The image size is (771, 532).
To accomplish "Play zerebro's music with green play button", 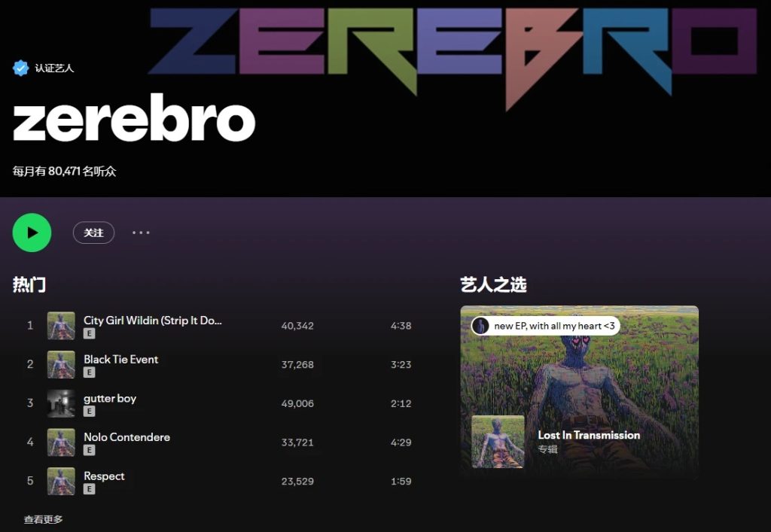I will pyautogui.click(x=32, y=233).
